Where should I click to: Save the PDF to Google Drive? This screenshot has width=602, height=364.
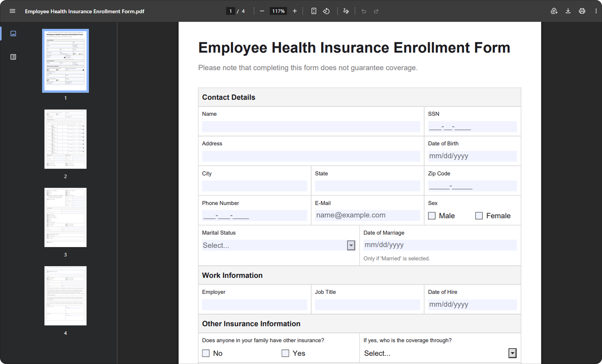click(x=554, y=11)
